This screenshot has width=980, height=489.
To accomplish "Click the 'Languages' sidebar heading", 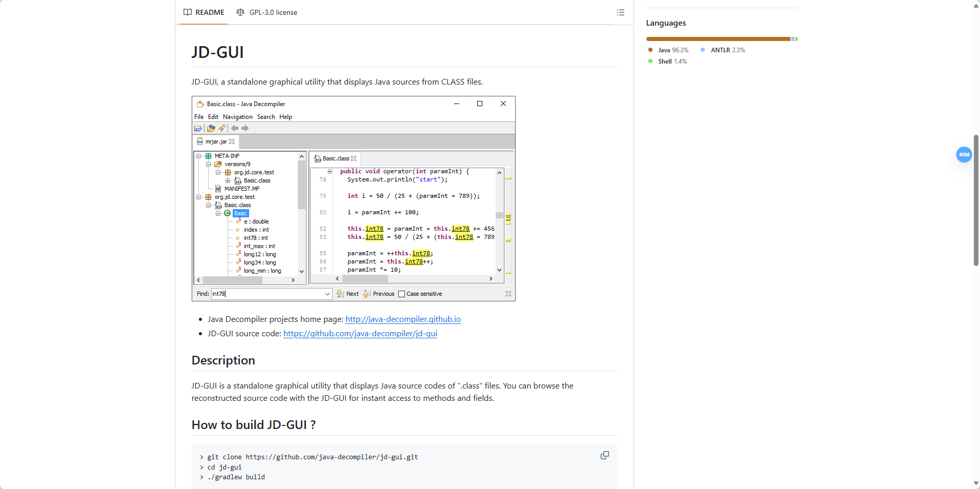I will coord(666,23).
